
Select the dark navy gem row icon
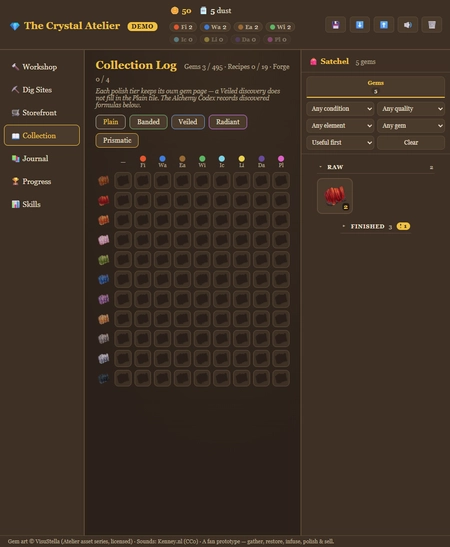click(104, 378)
